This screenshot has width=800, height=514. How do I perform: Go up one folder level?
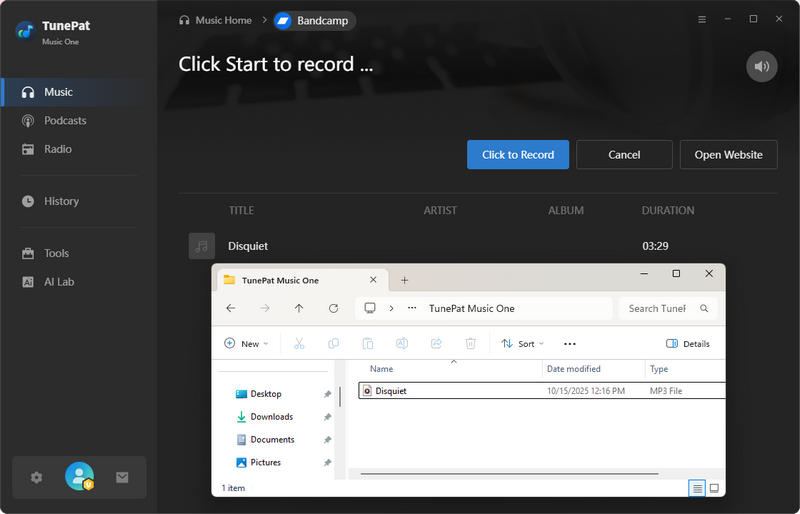pos(299,308)
